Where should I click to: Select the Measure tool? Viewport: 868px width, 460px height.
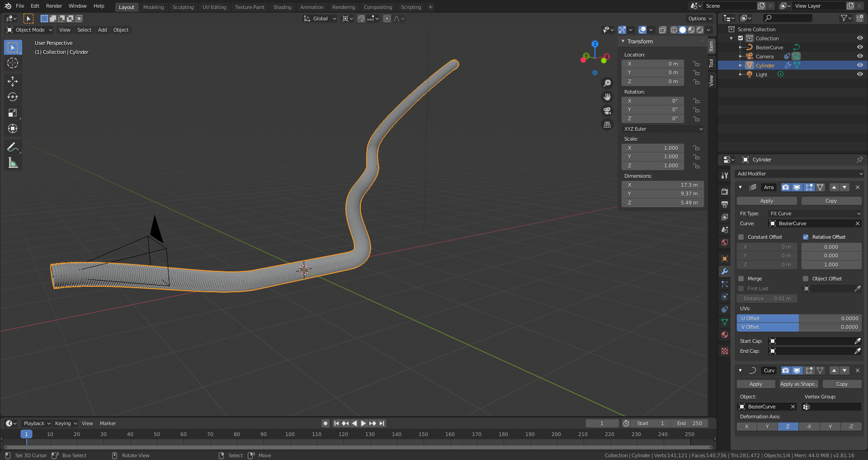tap(13, 163)
